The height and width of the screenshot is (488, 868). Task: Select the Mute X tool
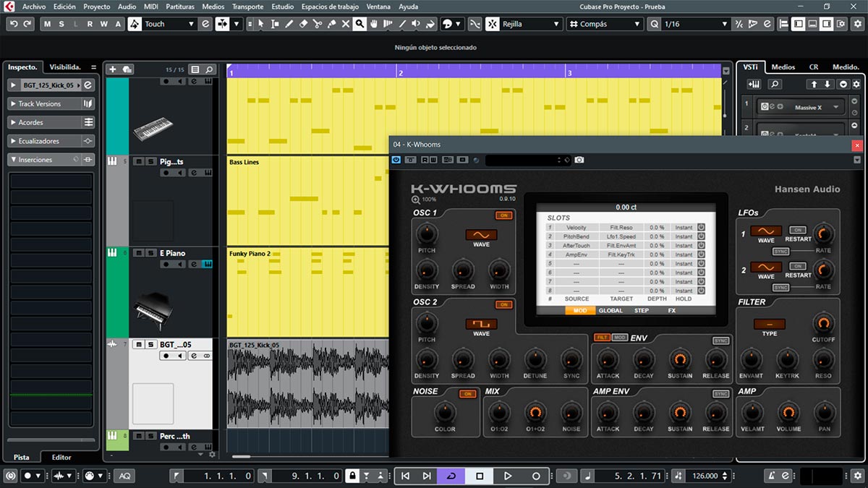[346, 24]
